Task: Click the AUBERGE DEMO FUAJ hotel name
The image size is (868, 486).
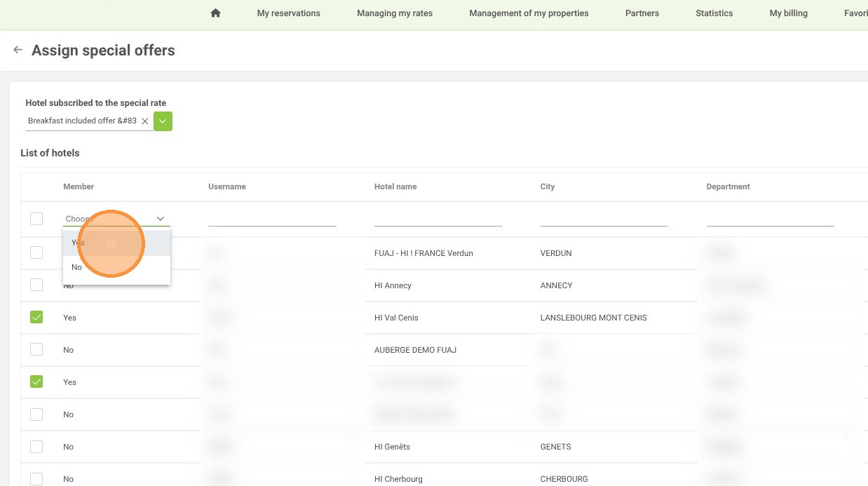Action: point(415,350)
